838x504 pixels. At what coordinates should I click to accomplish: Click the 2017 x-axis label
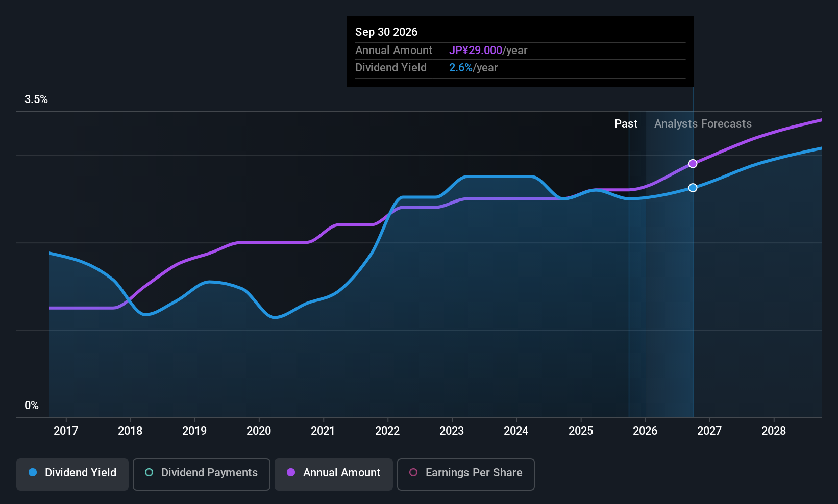coord(66,431)
